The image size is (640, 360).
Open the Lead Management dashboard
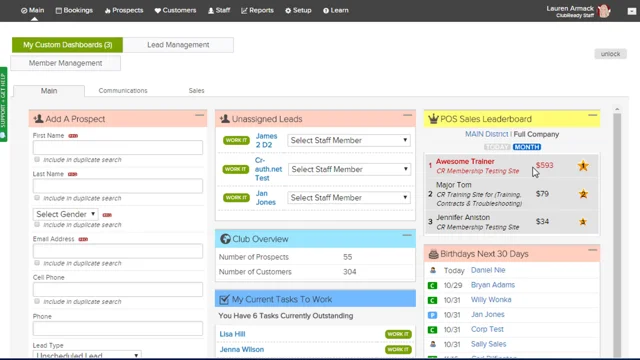point(178,45)
